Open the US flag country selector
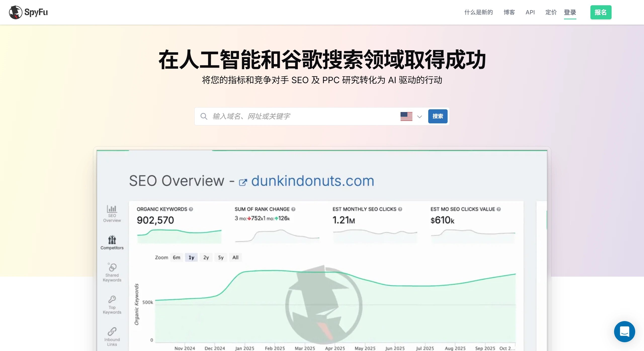The image size is (644, 351). pos(406,116)
